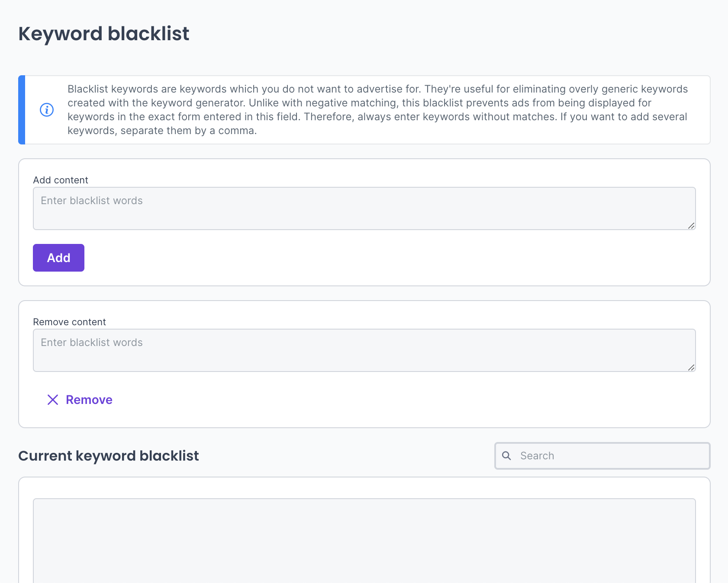
Task: Click the blue info circle icon
Action: (x=47, y=110)
